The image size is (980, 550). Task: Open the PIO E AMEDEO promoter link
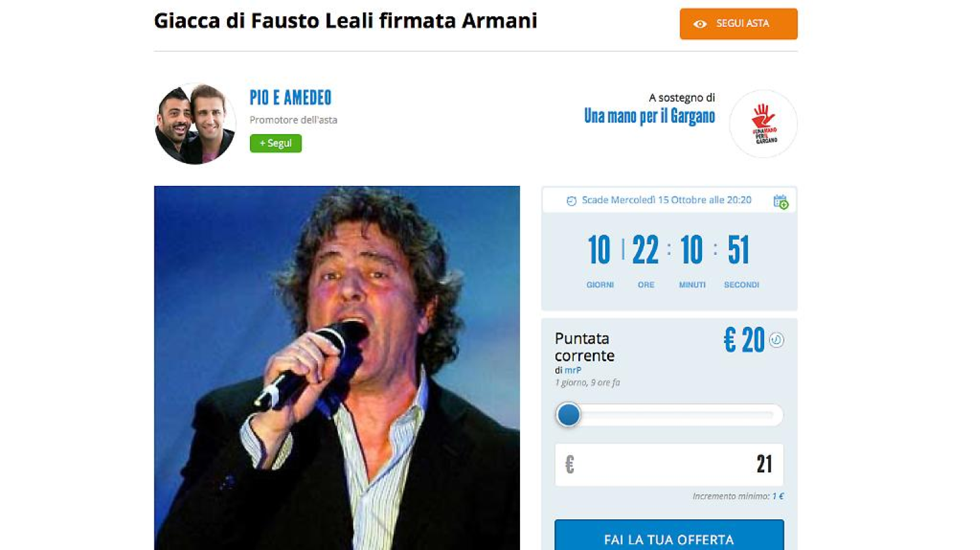290,98
